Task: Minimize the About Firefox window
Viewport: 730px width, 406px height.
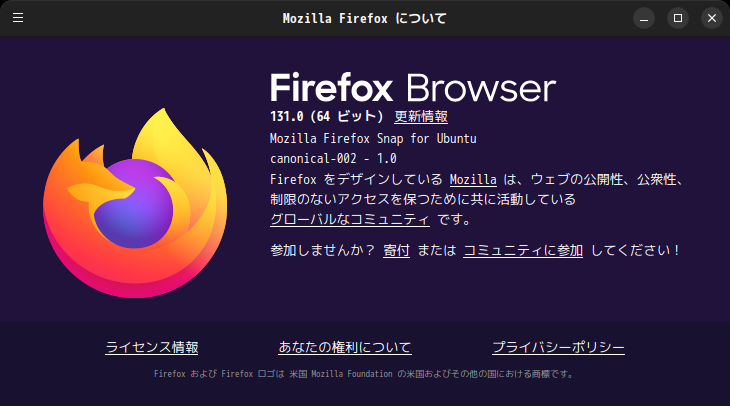Action: pyautogui.click(x=644, y=18)
